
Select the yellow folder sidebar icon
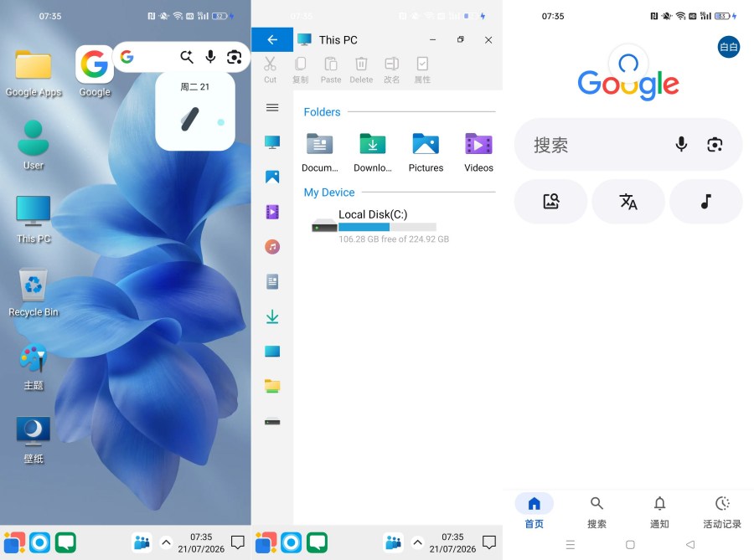[x=272, y=386]
